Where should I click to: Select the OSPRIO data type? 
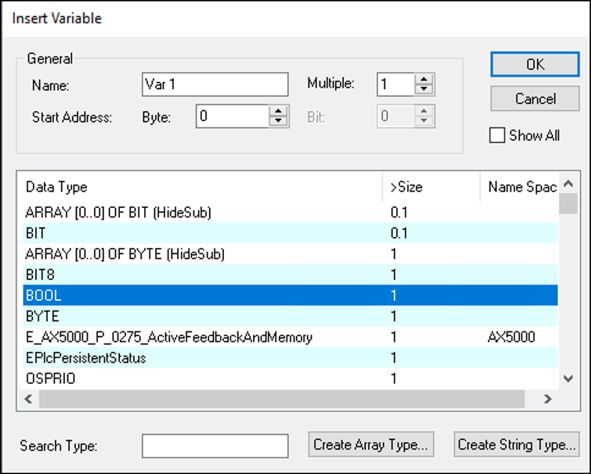click(x=290, y=378)
